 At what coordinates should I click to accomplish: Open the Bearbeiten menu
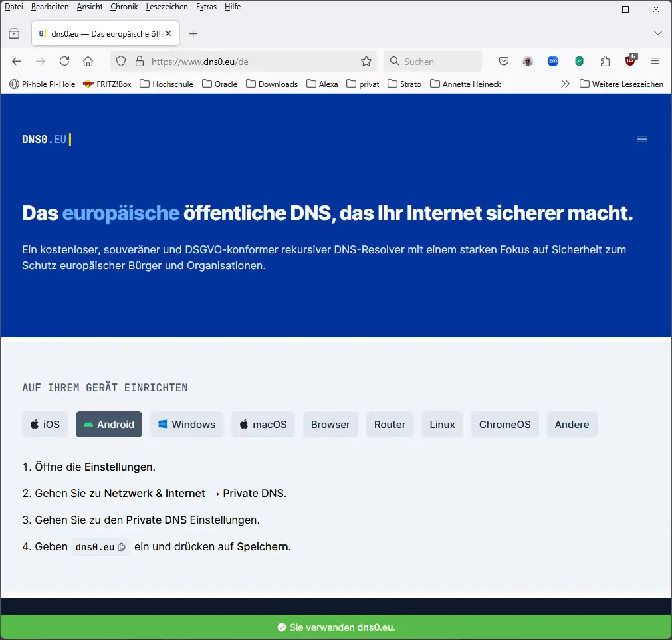click(50, 7)
